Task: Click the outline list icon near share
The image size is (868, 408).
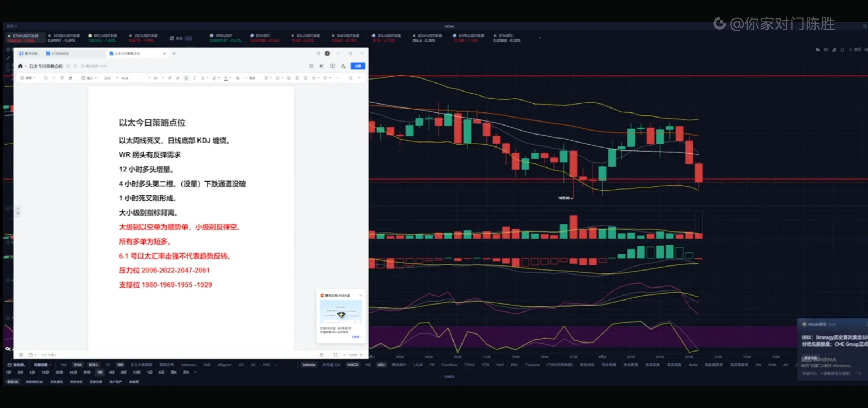Action: coord(311,66)
